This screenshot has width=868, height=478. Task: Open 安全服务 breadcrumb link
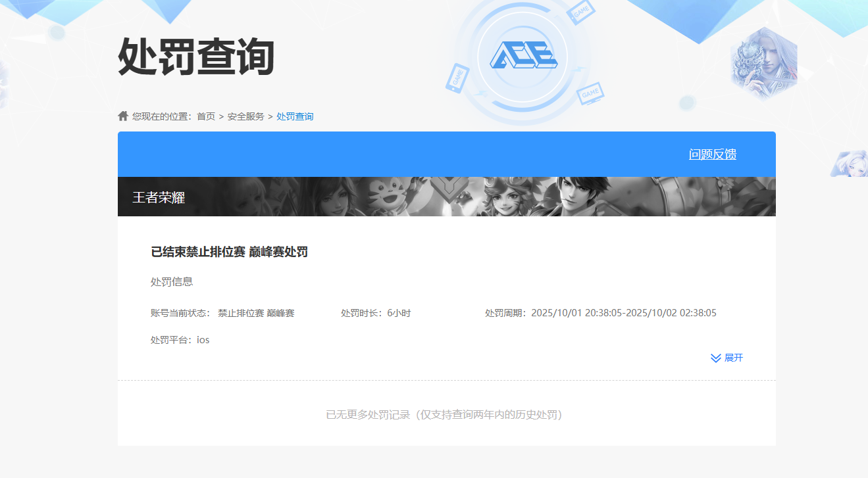pyautogui.click(x=246, y=116)
